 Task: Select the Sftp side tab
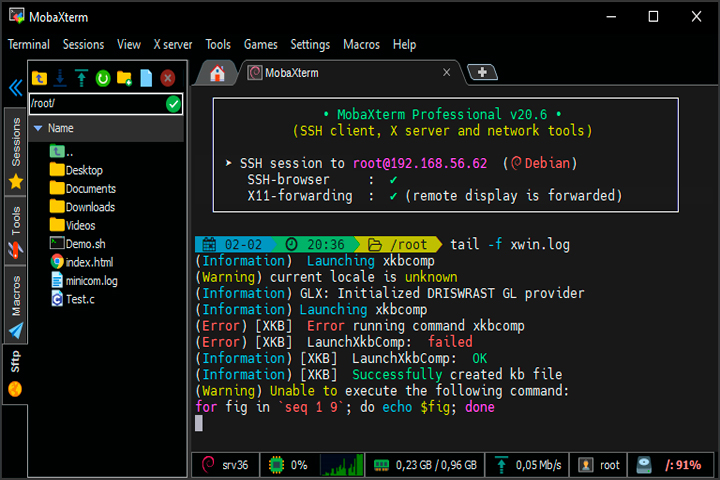click(x=15, y=374)
